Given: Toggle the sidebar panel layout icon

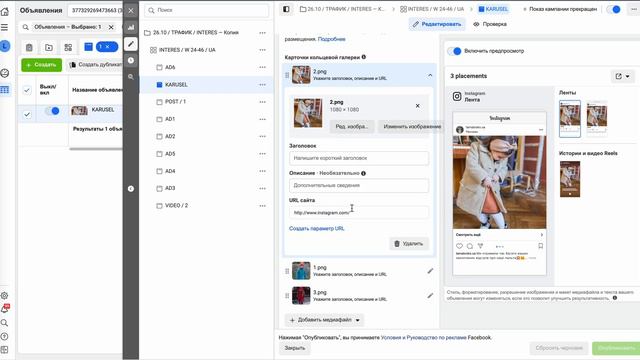Looking at the screenshot, I should click(286, 9).
